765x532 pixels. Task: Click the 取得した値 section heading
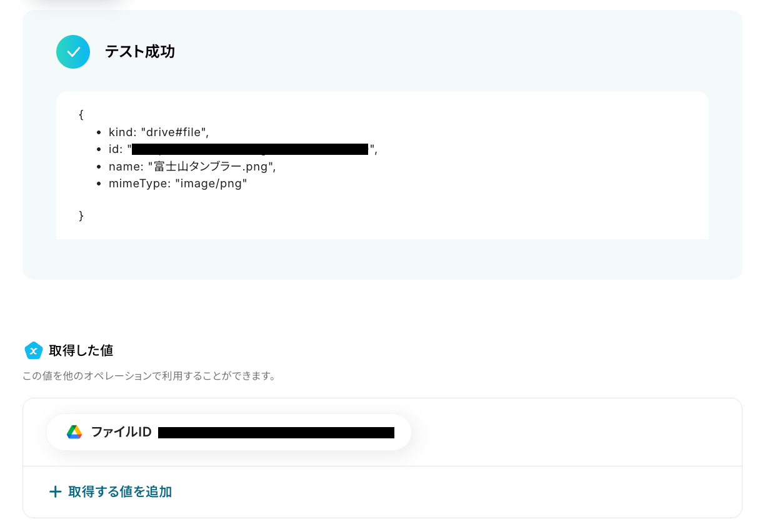coord(81,351)
